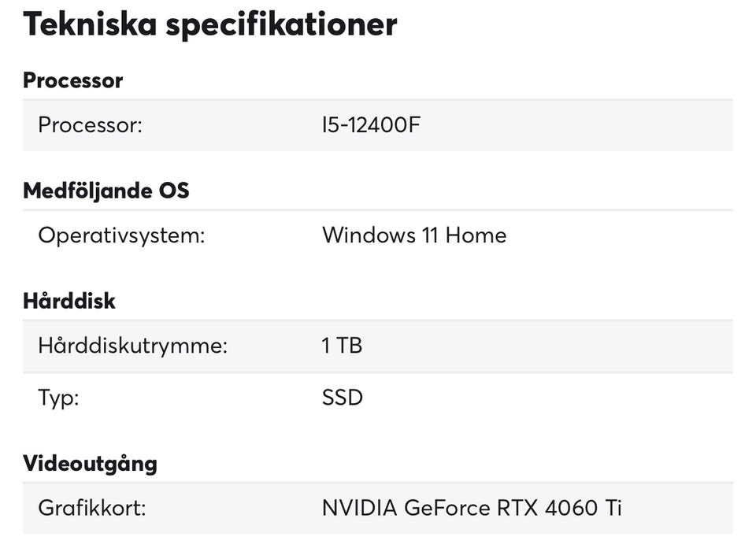The image size is (756, 548).
Task: Click the "Operativsystem:" row label
Action: click(x=121, y=235)
